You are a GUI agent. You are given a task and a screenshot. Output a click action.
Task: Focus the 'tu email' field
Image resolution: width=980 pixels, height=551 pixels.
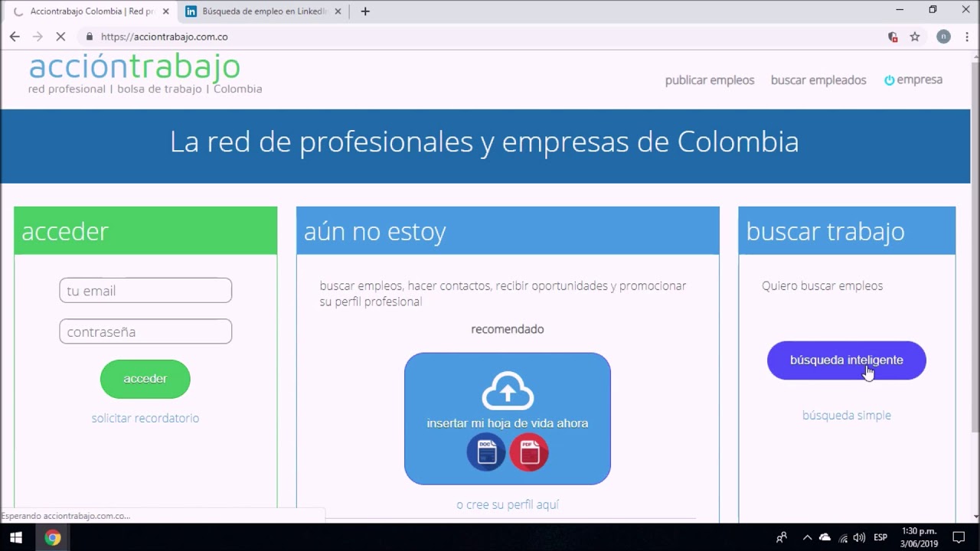click(145, 290)
